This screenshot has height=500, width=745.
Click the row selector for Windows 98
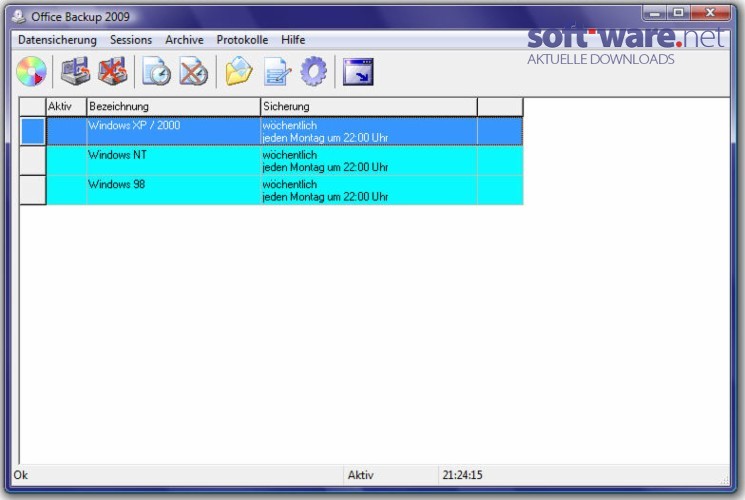(x=33, y=190)
